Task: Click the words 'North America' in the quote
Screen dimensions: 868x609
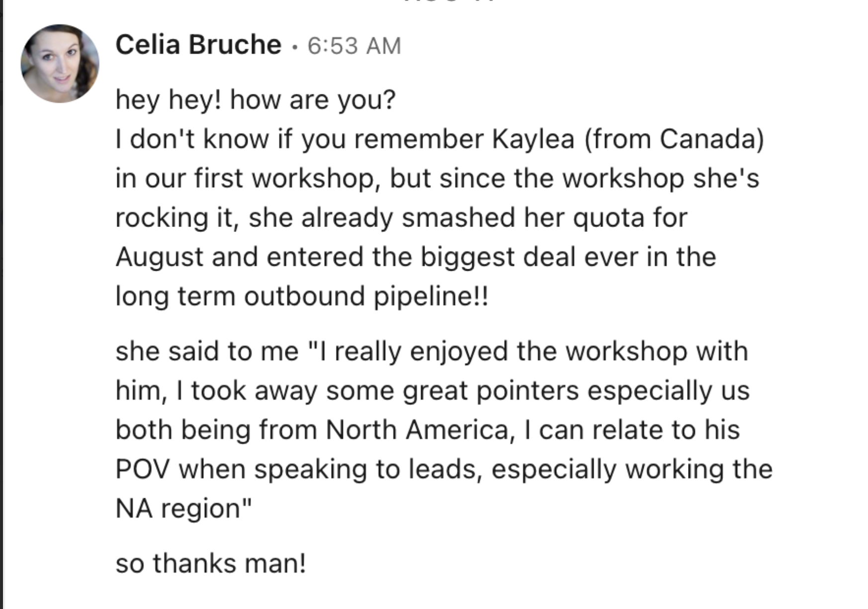Action: pyautogui.click(x=417, y=430)
